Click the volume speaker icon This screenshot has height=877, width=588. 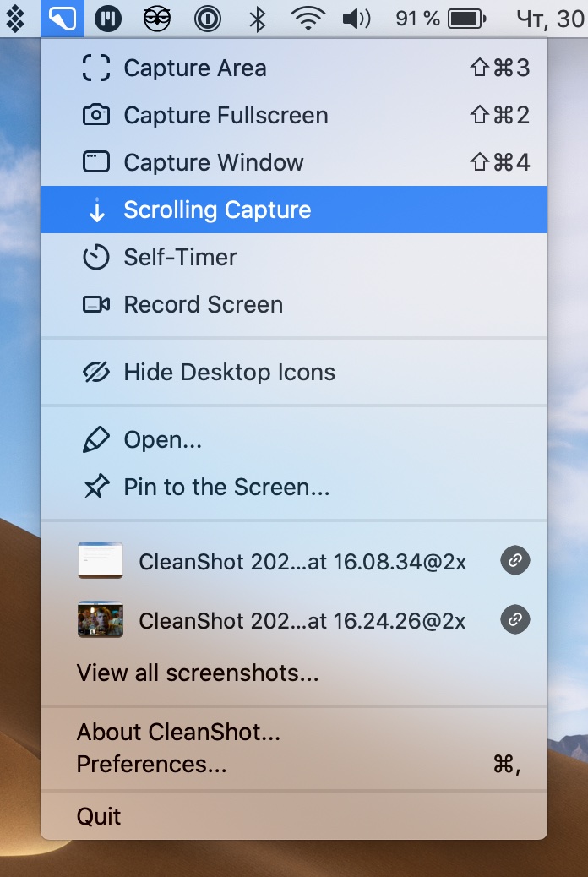[x=357, y=19]
